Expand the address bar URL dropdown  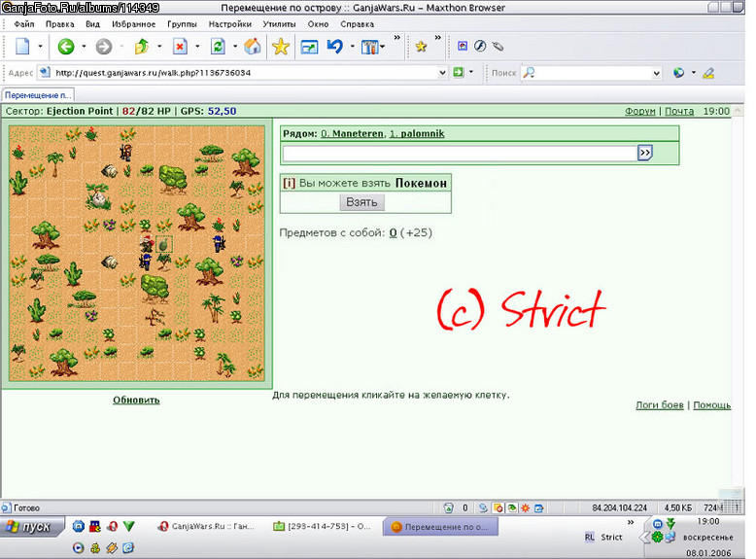[442, 73]
